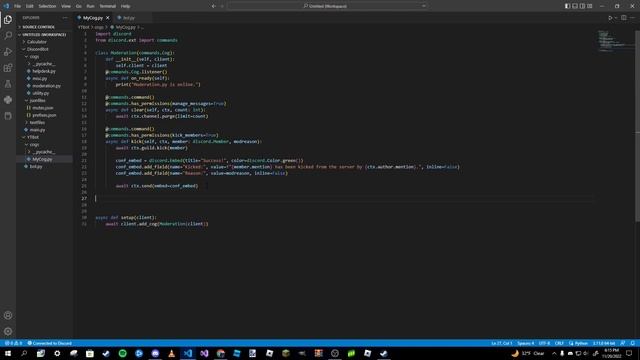
Task: Open the Windows Start menu
Action: click(x=8, y=353)
